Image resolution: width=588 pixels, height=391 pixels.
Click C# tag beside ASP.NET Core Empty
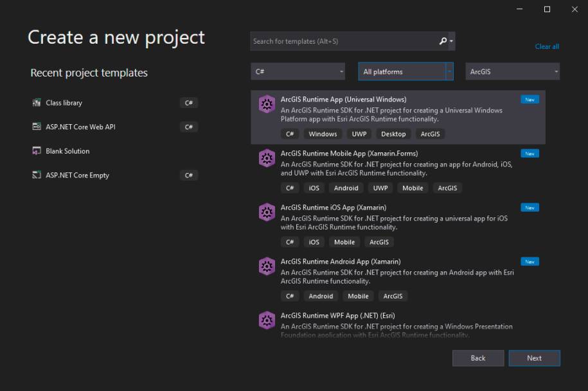pyautogui.click(x=189, y=175)
